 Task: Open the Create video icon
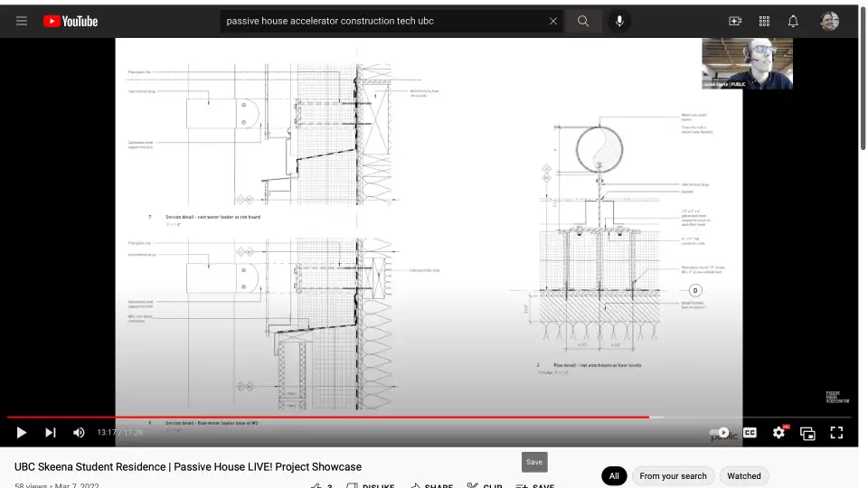click(735, 21)
